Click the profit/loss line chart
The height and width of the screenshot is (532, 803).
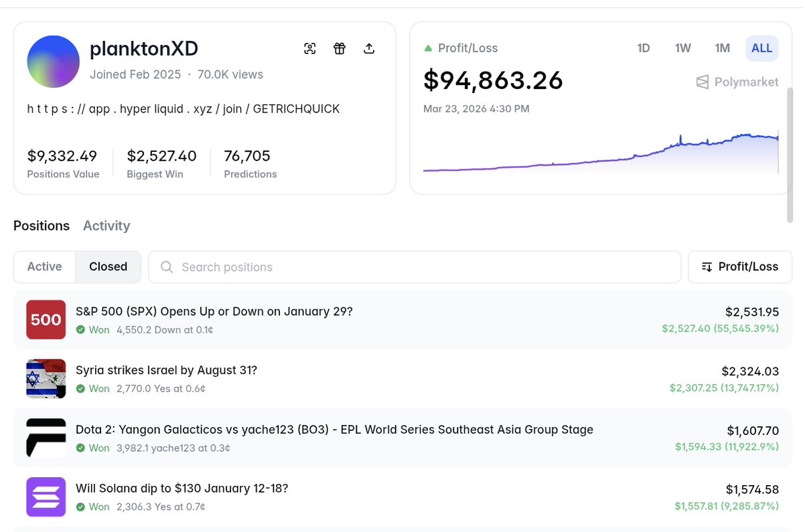tap(601, 153)
